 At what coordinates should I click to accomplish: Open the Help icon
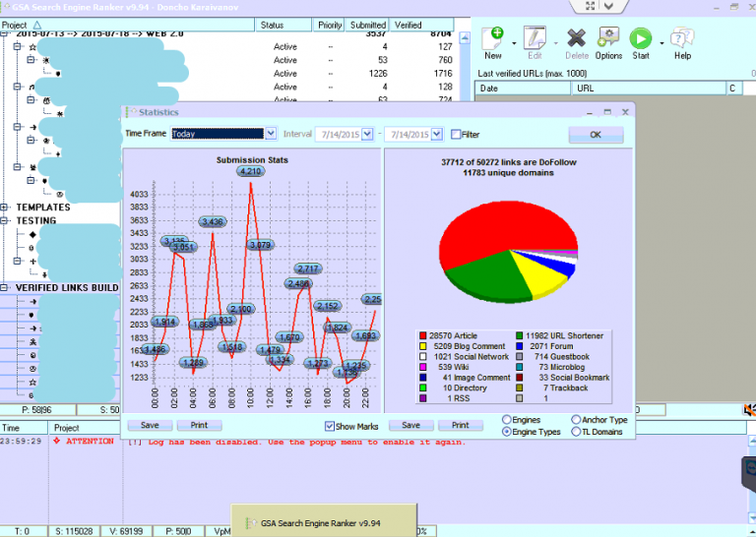pyautogui.click(x=682, y=38)
